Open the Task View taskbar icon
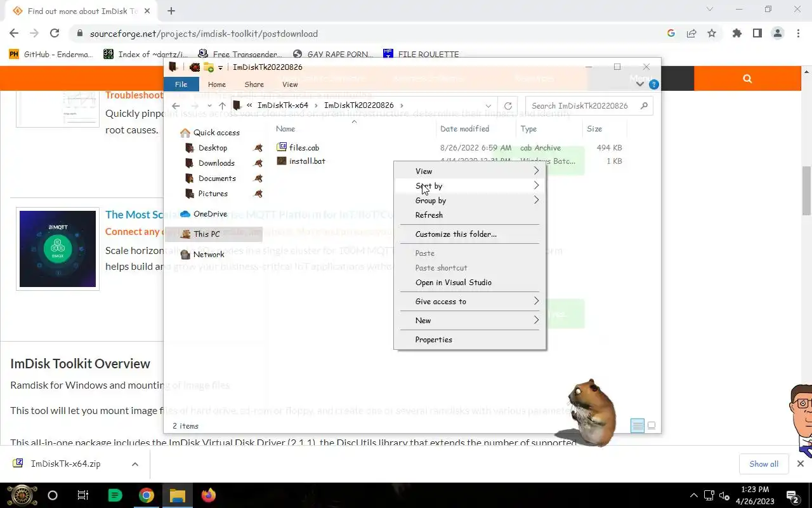Viewport: 812px width, 508px height. 82,495
